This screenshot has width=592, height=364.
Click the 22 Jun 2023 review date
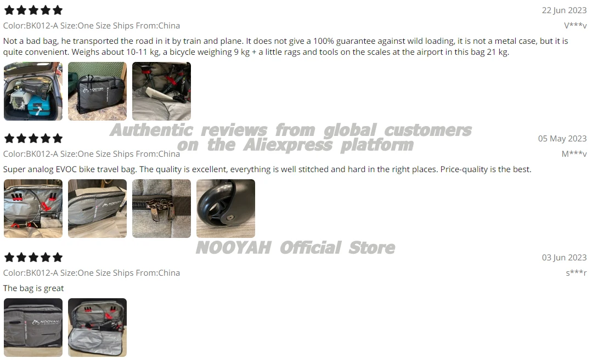point(564,10)
